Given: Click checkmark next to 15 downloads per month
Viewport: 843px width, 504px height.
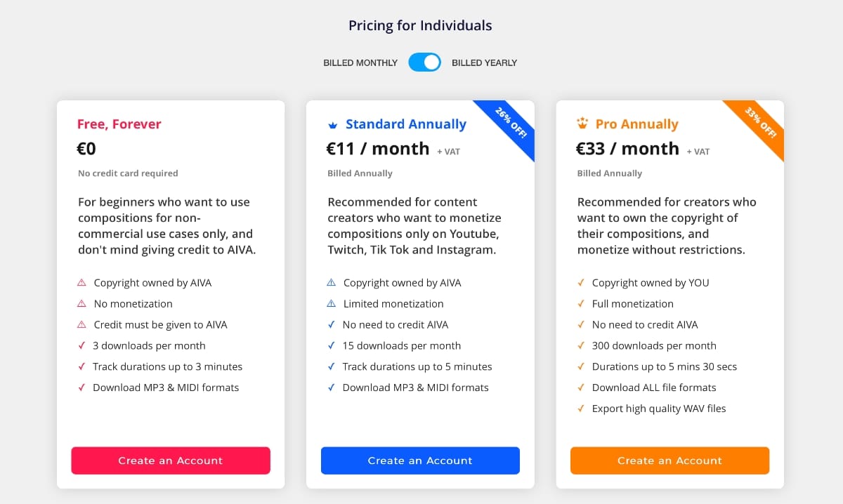Looking at the screenshot, I should pos(332,345).
